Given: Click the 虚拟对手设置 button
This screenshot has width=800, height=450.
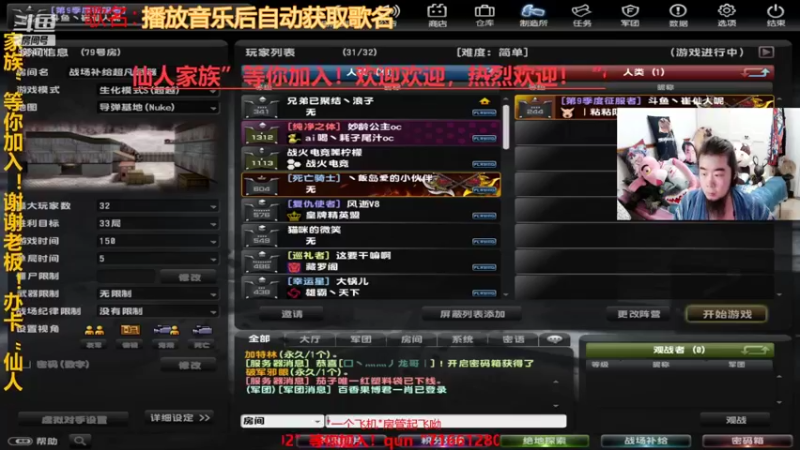Looking at the screenshot, I should (74, 419).
